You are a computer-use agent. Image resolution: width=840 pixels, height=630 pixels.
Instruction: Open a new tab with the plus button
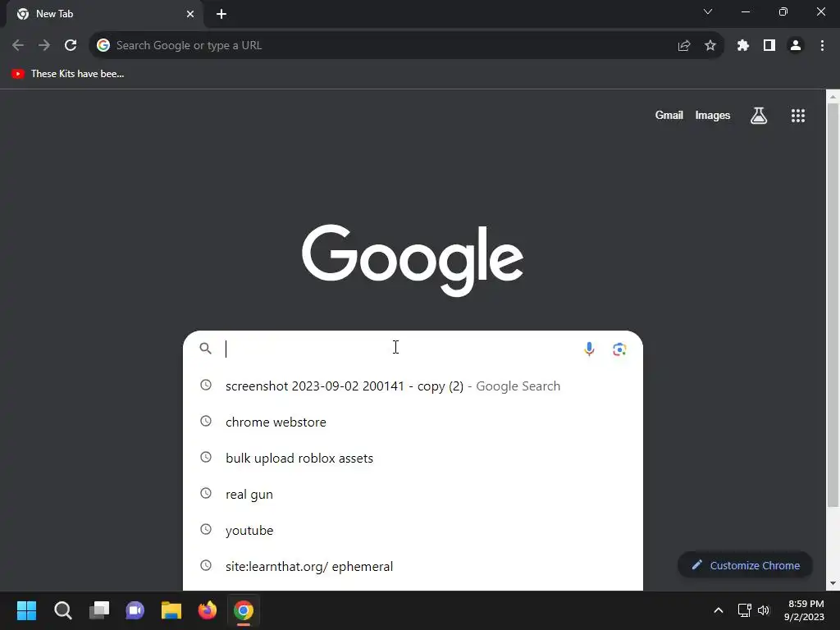221,14
